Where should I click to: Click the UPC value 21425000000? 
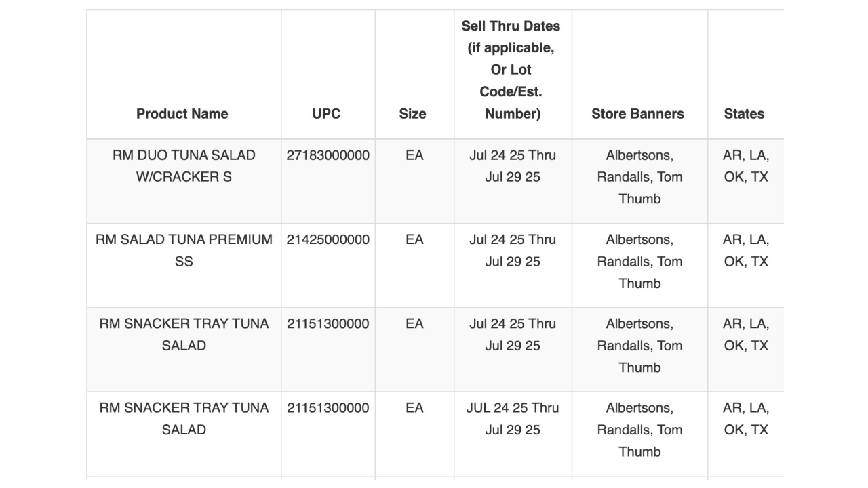[328, 239]
